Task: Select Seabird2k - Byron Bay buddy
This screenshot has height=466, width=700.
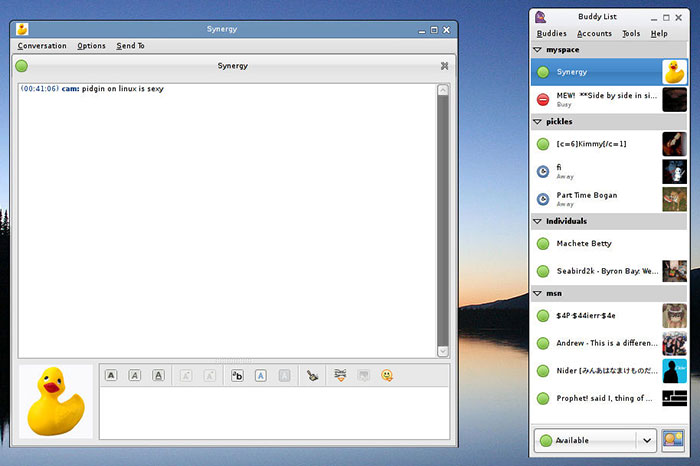Action: coord(609,271)
